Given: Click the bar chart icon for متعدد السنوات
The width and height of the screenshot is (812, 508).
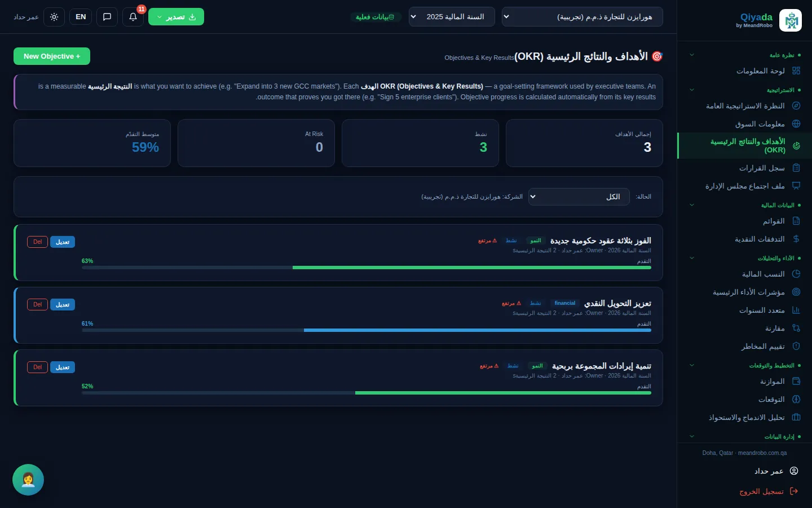Looking at the screenshot, I should pyautogui.click(x=796, y=310).
